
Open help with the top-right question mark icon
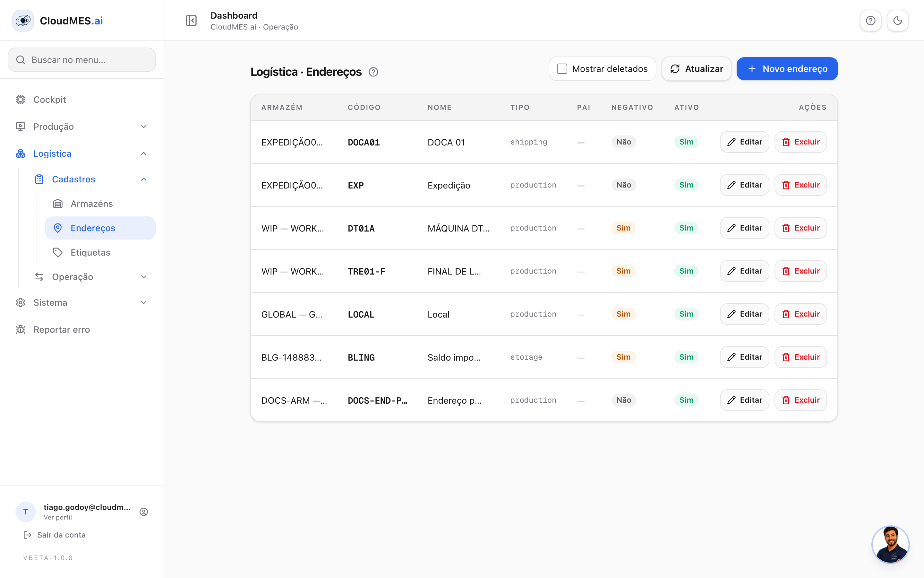point(870,21)
